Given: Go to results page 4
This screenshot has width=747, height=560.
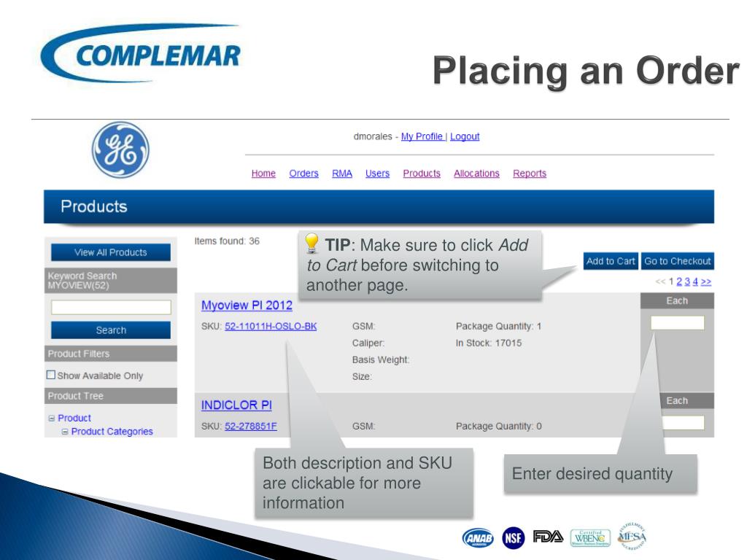Looking at the screenshot, I should point(695,281).
